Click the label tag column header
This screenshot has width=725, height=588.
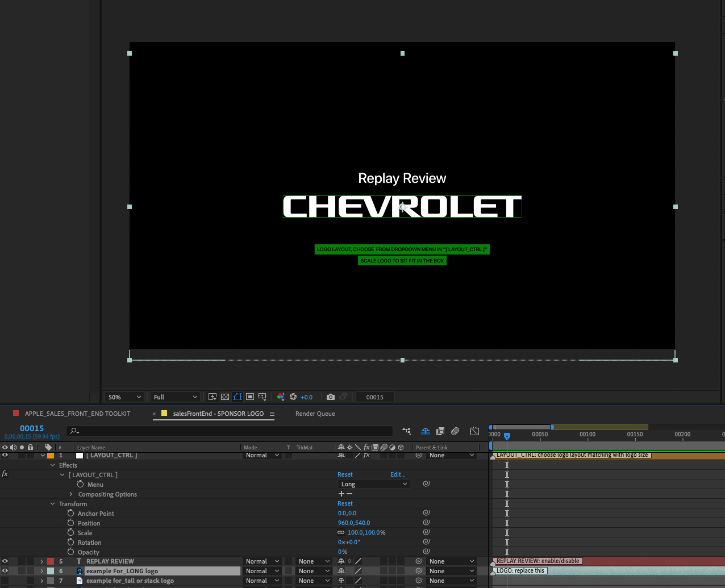pos(48,448)
